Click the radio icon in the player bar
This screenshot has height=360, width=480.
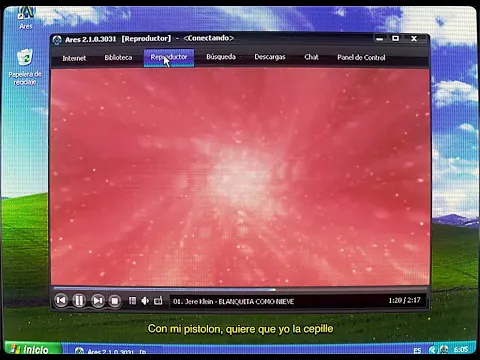[x=158, y=301]
